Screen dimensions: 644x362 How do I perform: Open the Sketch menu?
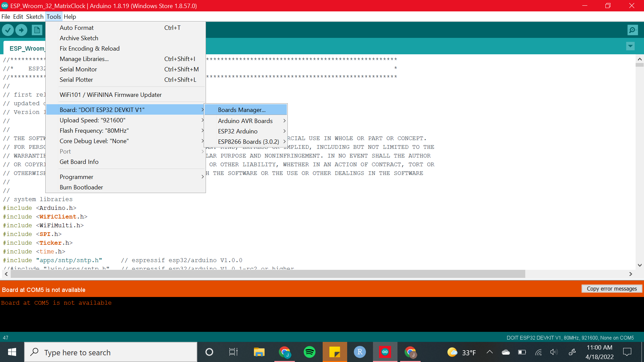pos(35,16)
